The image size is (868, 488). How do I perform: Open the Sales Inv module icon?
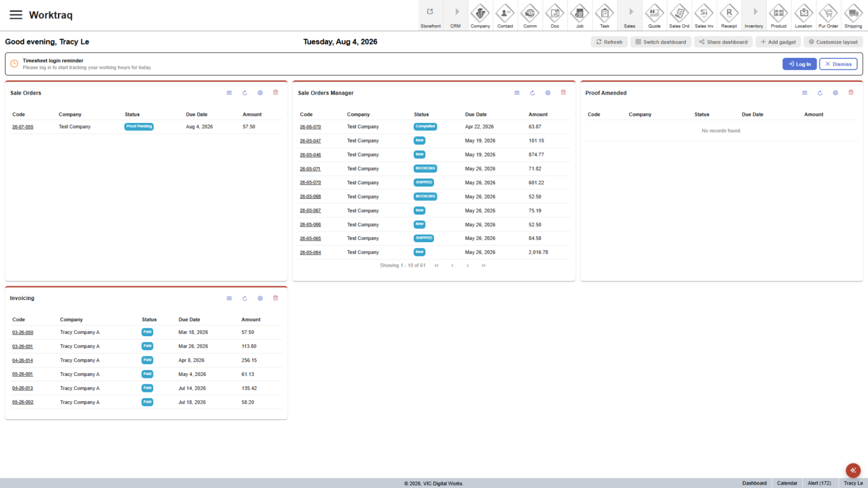[704, 15]
